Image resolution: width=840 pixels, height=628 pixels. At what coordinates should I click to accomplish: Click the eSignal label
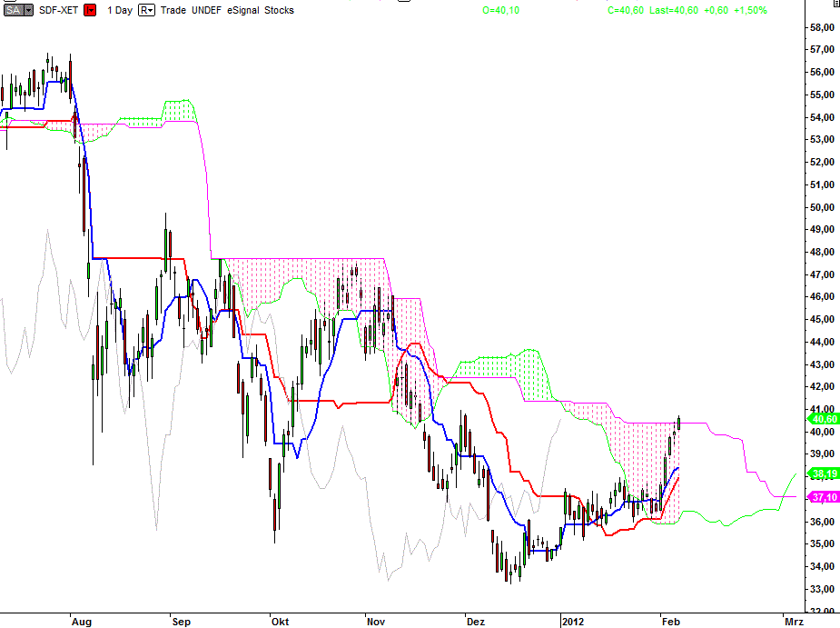(x=246, y=10)
